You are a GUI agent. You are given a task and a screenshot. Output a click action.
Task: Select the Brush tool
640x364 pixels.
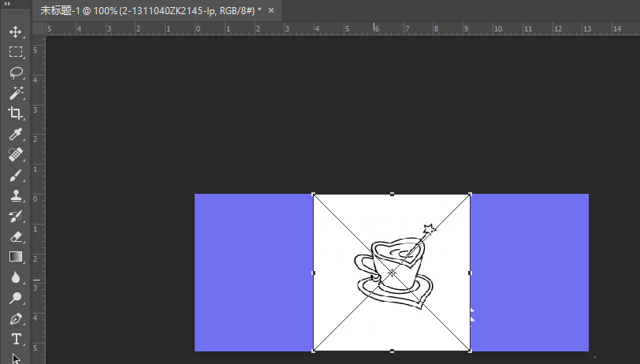click(x=16, y=176)
